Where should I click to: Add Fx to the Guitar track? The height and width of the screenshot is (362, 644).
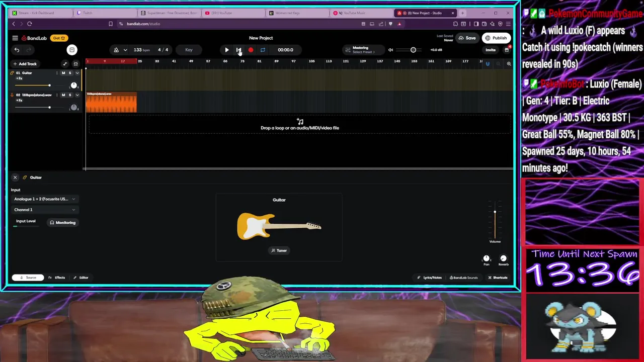pyautogui.click(x=19, y=78)
